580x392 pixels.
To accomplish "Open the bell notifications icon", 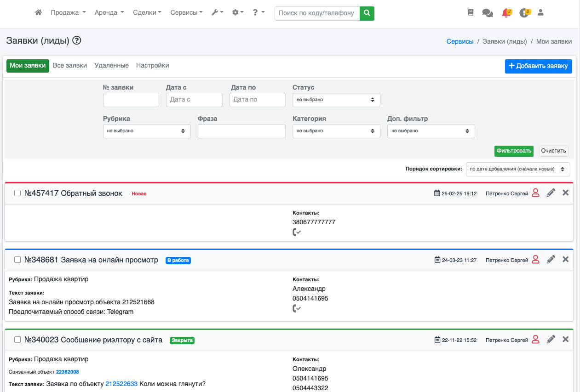I will pos(506,13).
